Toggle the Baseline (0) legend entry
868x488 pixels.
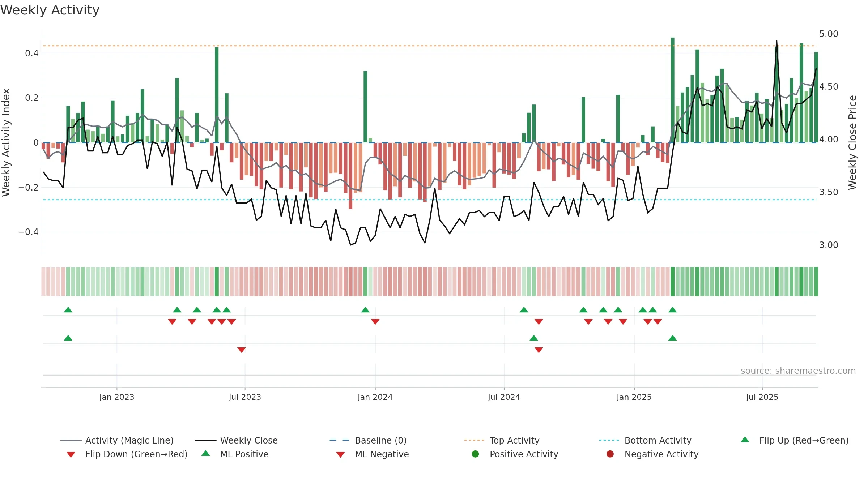point(368,440)
